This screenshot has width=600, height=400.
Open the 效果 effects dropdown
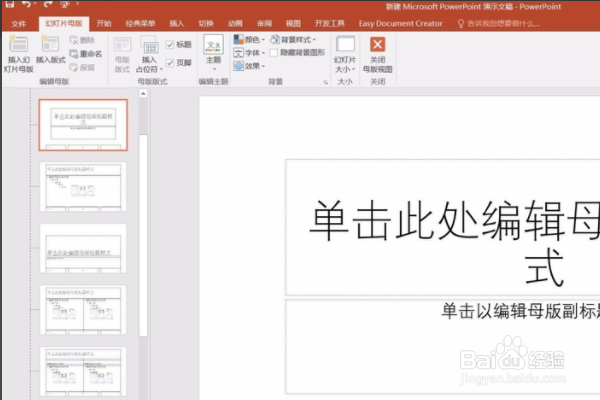point(249,66)
